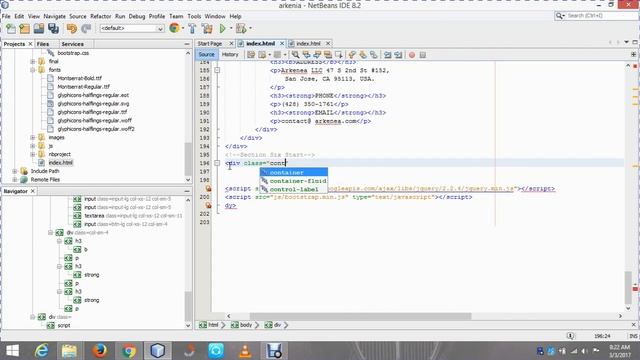The image size is (640, 360).
Task: Toggle code fold at line 196
Action: coord(217,163)
